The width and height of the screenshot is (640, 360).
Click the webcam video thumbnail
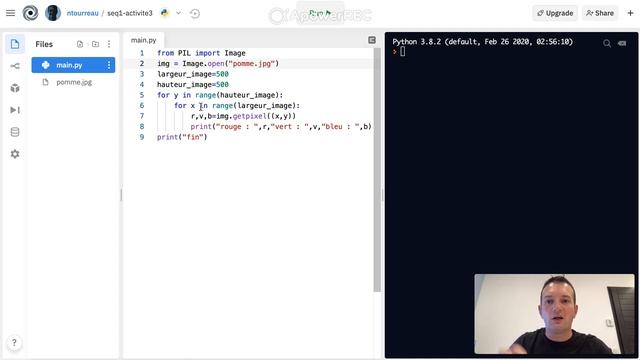554,314
